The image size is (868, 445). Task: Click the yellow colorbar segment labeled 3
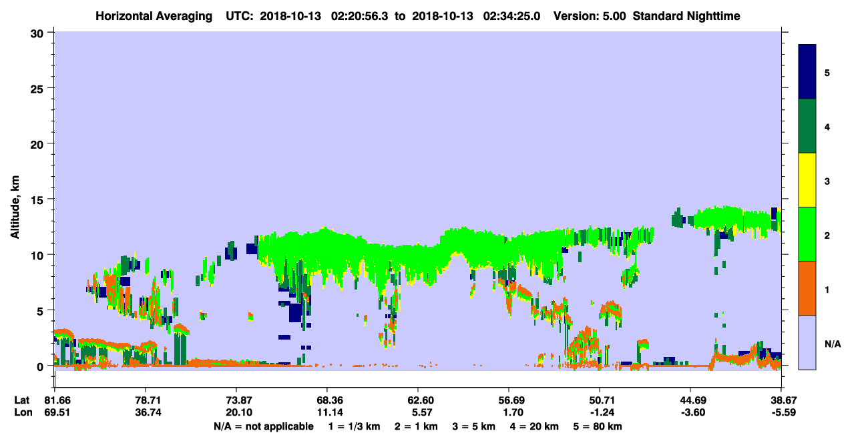click(807, 180)
